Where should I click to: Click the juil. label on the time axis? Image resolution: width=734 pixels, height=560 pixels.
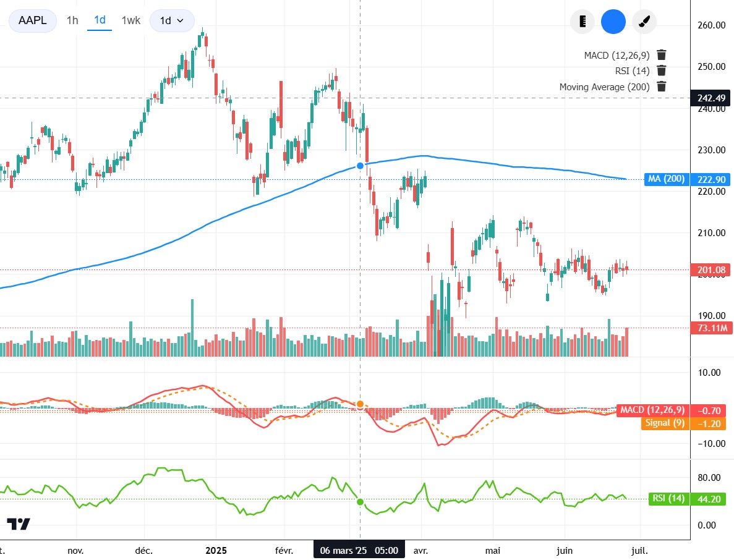[x=639, y=551]
